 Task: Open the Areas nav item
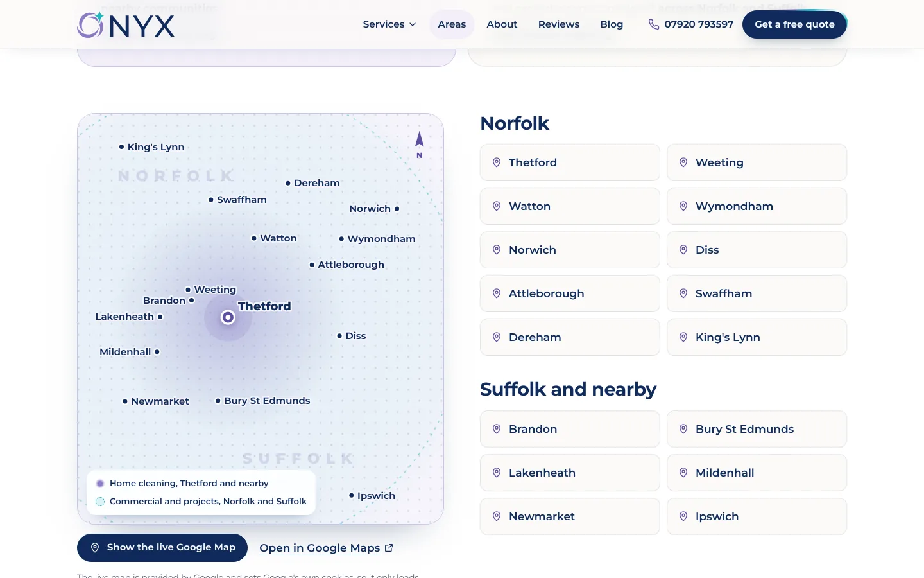point(452,24)
